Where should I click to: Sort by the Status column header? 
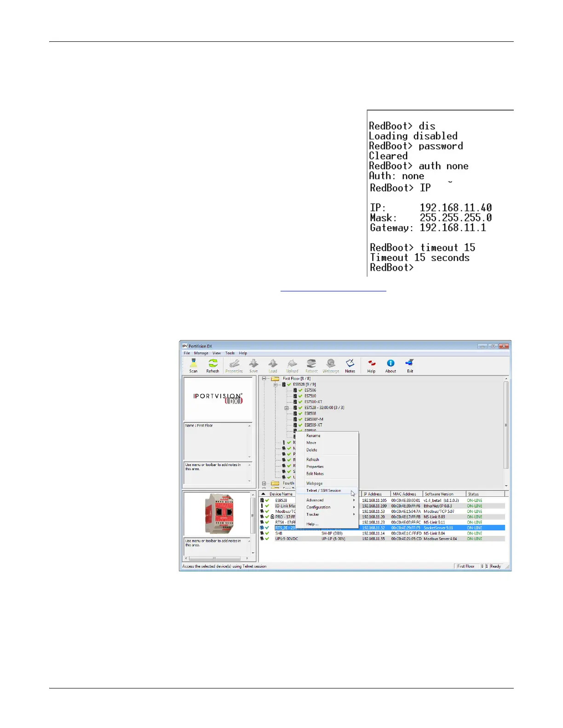485,494
